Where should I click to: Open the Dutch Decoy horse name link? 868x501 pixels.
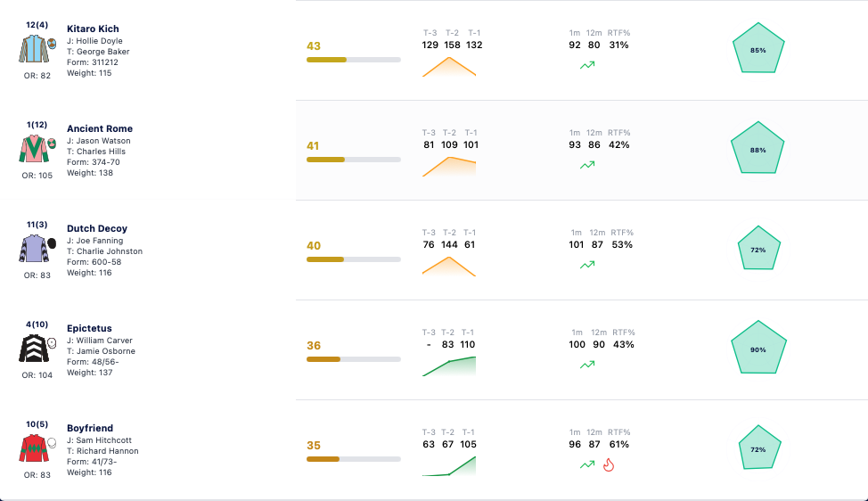pyautogui.click(x=97, y=228)
